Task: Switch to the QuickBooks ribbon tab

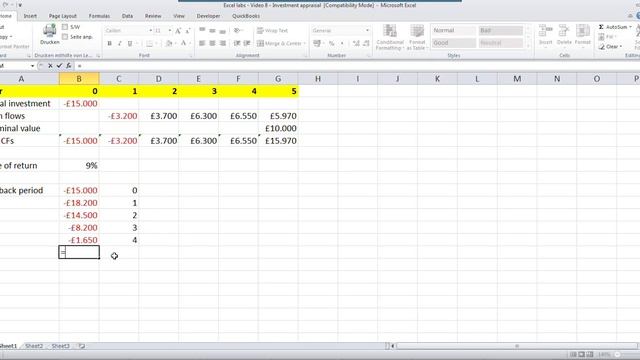Action: point(246,16)
